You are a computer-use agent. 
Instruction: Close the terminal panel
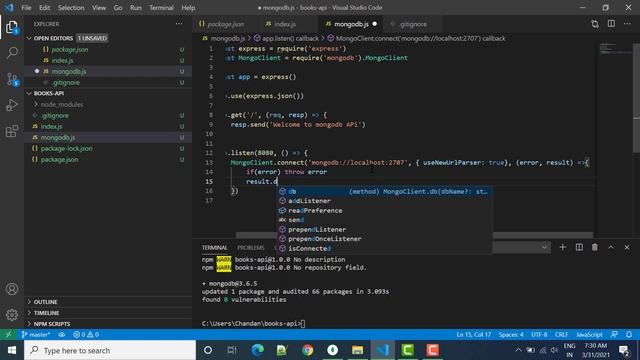coord(627,247)
